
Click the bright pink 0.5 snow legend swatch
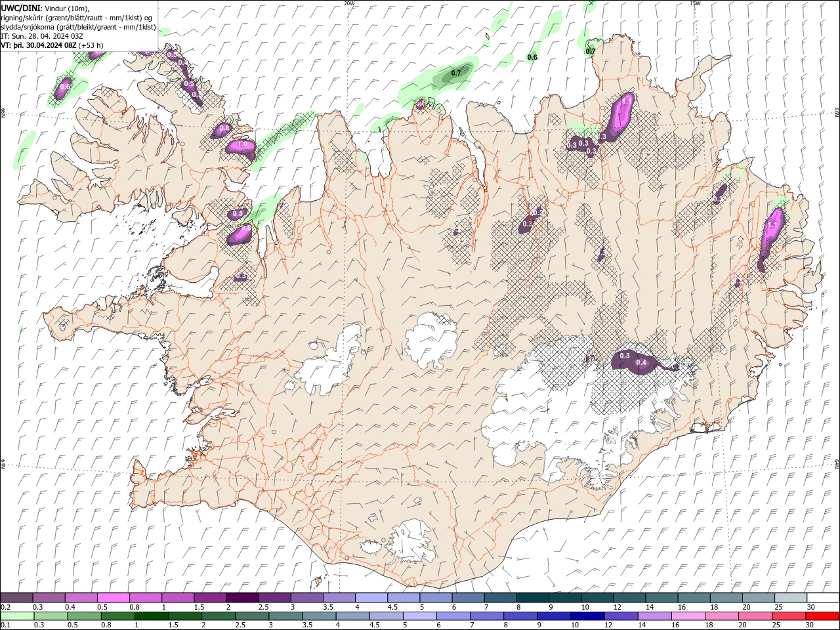(113, 598)
